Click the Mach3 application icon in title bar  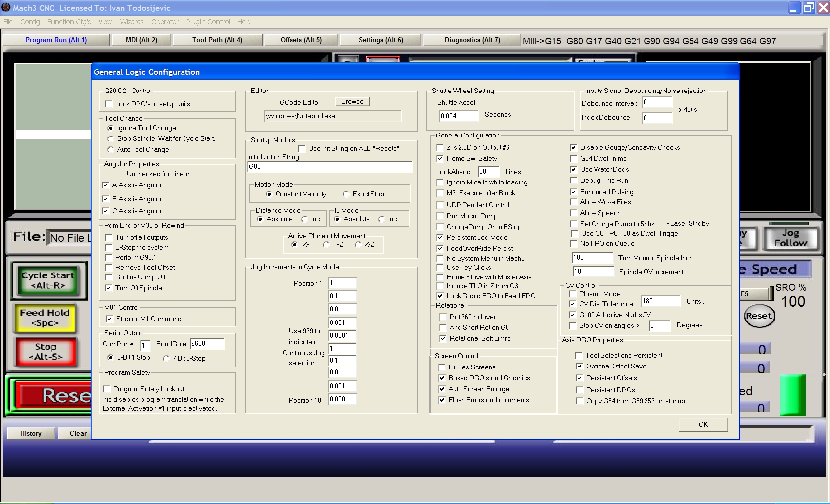(6, 7)
